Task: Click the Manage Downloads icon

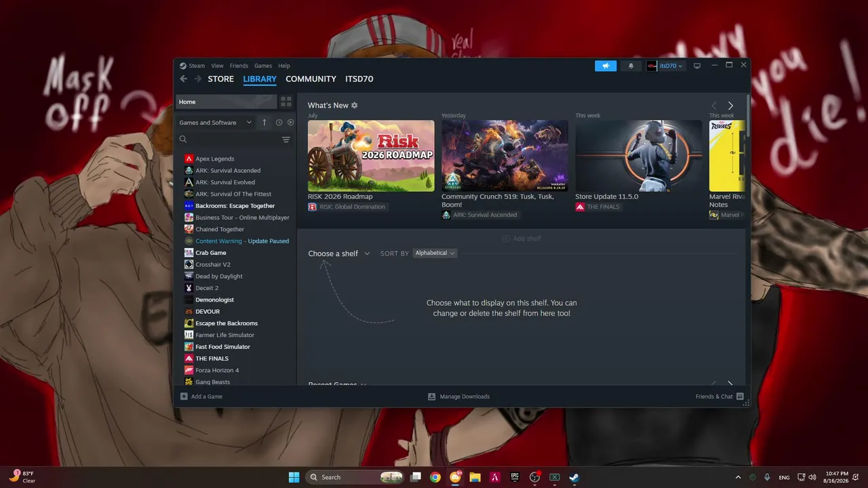Action: click(x=431, y=396)
